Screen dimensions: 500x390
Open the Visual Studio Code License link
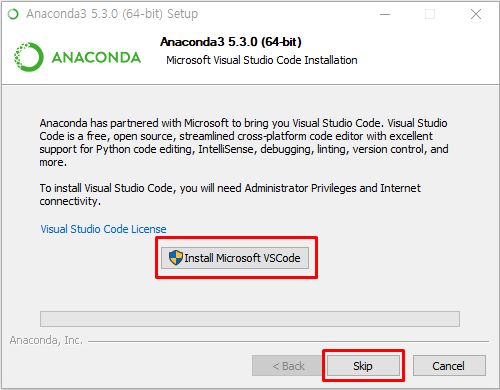pyautogui.click(x=103, y=229)
